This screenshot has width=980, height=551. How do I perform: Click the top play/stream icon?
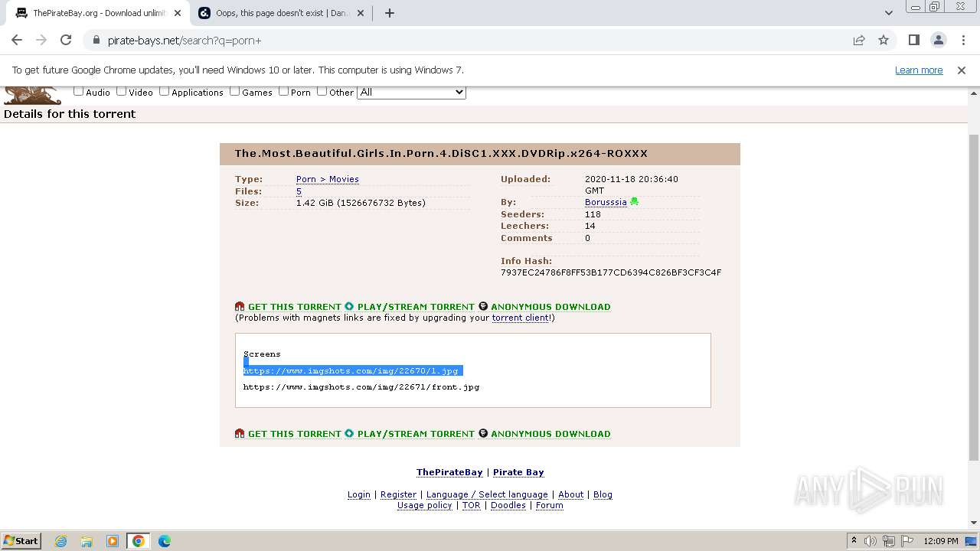click(349, 306)
